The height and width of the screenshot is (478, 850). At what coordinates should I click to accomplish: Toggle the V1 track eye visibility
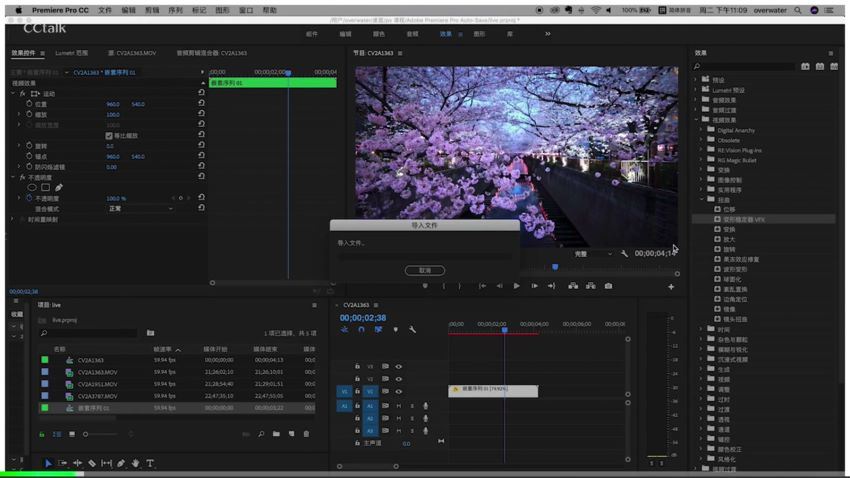pyautogui.click(x=398, y=391)
